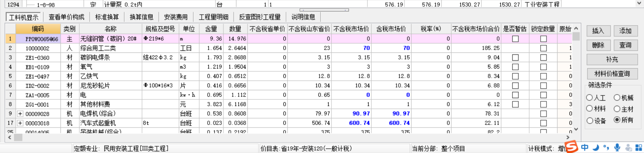Open the 反查图形工程量 tab
Viewport: 644px width, 153px height.
click(260, 17)
